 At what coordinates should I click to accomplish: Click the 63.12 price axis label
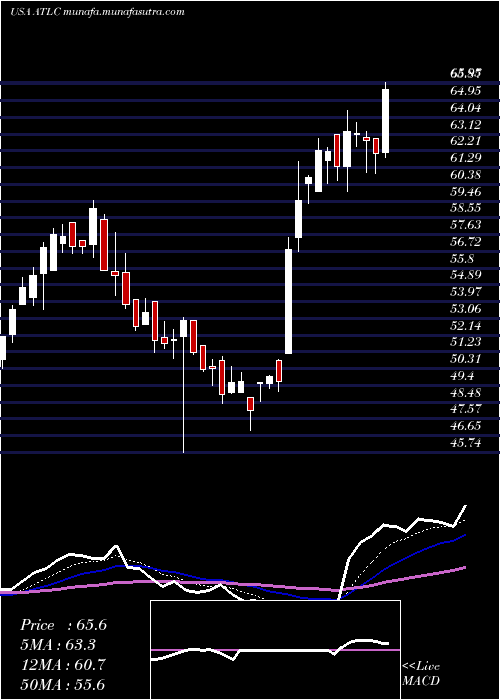click(465, 125)
